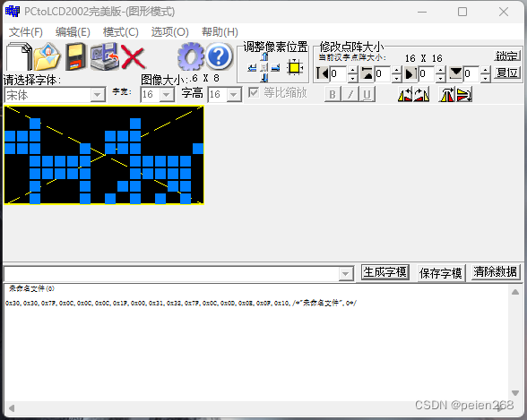Flip the glyph vertically with the last triangle icon

[464, 94]
